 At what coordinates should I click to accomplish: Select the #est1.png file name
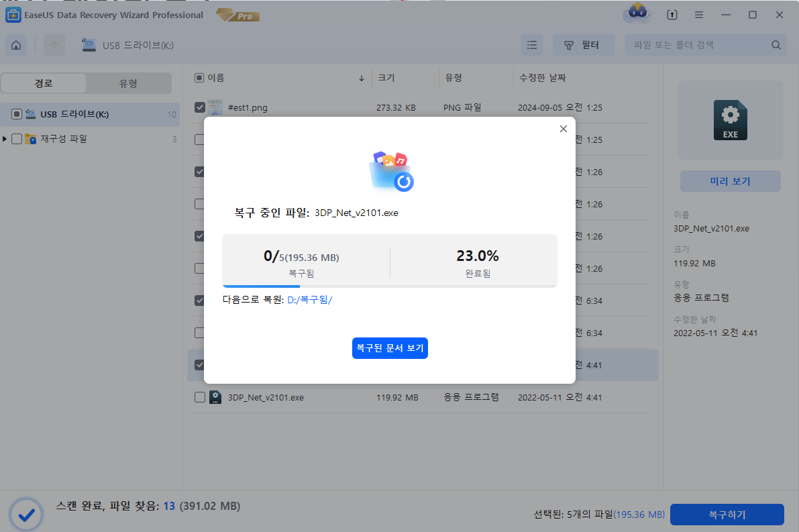(x=248, y=108)
